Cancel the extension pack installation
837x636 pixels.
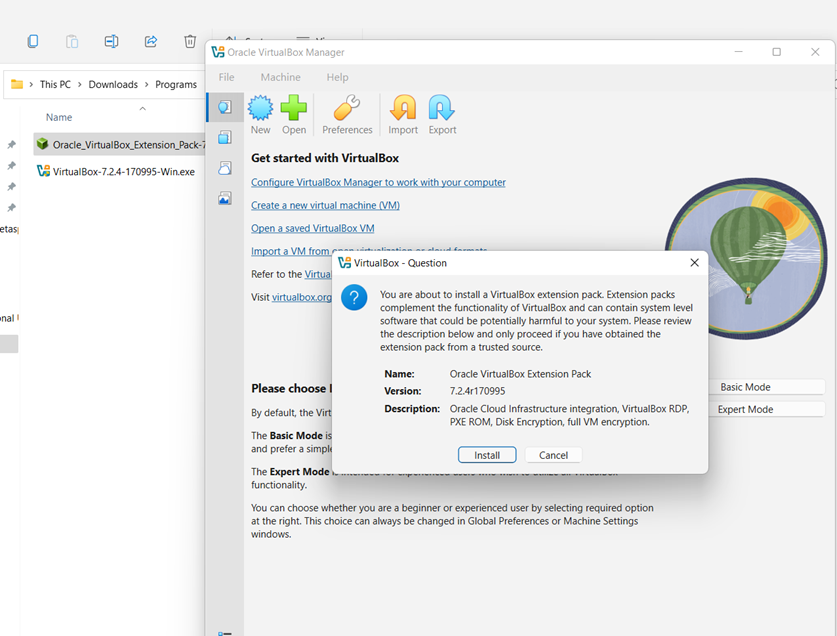coord(553,455)
